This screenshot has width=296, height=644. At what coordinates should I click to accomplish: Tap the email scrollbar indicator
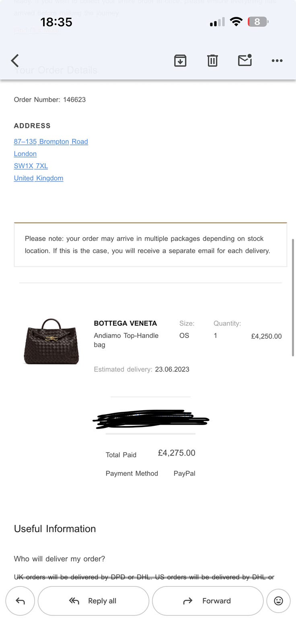293,297
